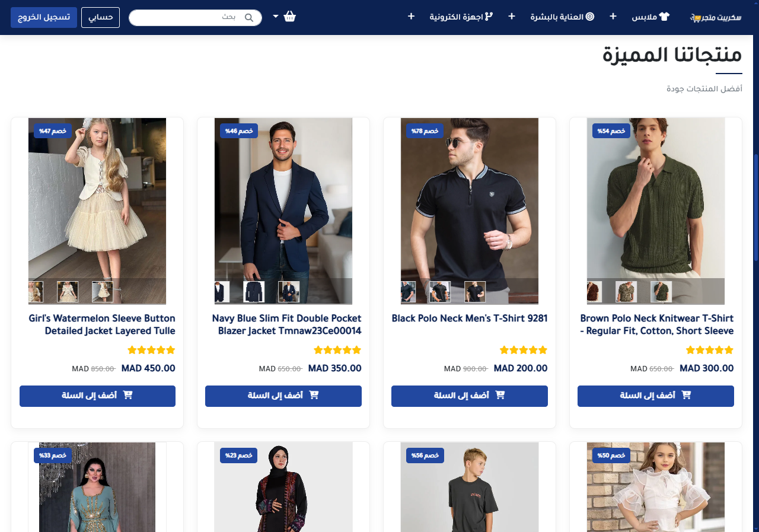Click the تسجيل الخروج logout button

coord(44,17)
